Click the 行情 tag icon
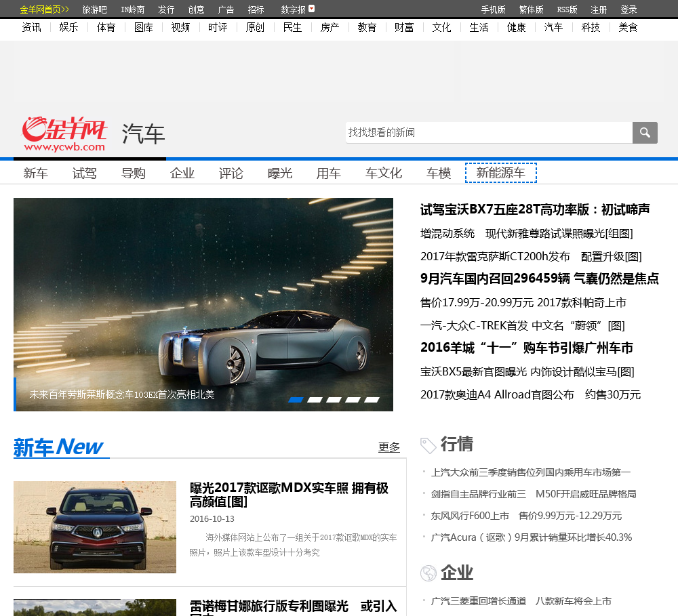Viewport: 678px width, 616px height. pos(428,446)
